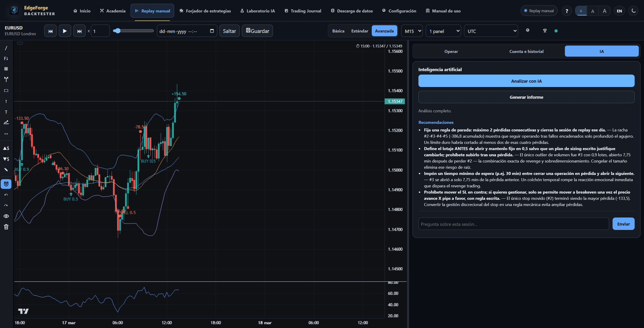Viewport: 644px width, 328px height.
Task: Toggle the magnet snap tool
Action: [6, 184]
